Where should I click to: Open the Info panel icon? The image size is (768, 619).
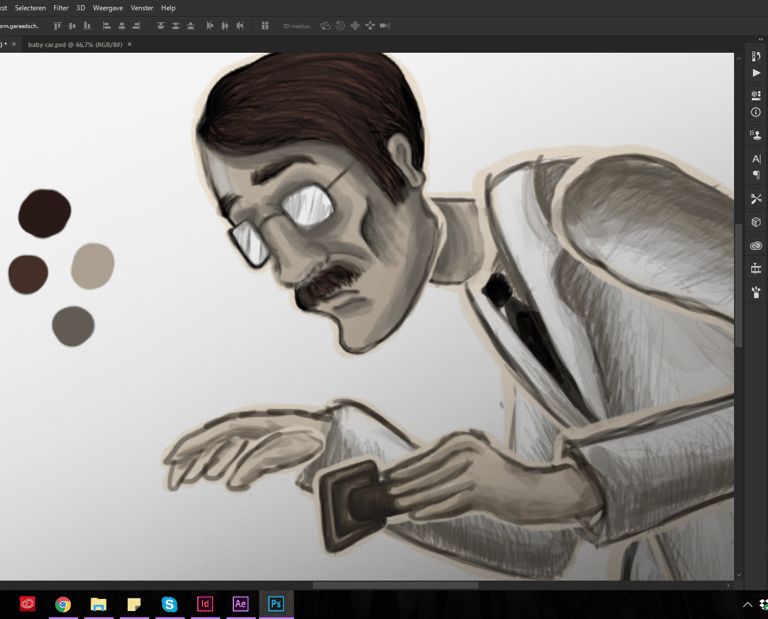coord(756,112)
